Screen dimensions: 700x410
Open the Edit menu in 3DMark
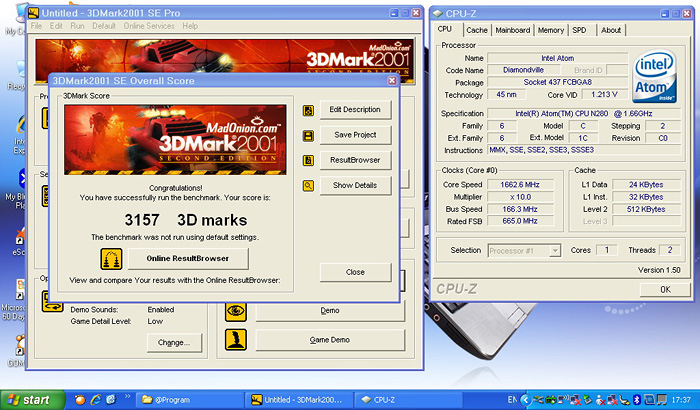tap(56, 26)
